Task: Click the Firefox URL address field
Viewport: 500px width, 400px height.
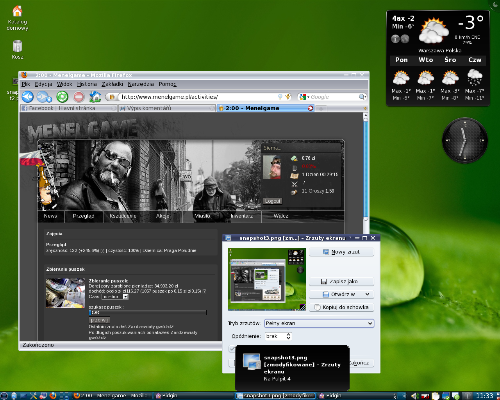Action: click(199, 97)
